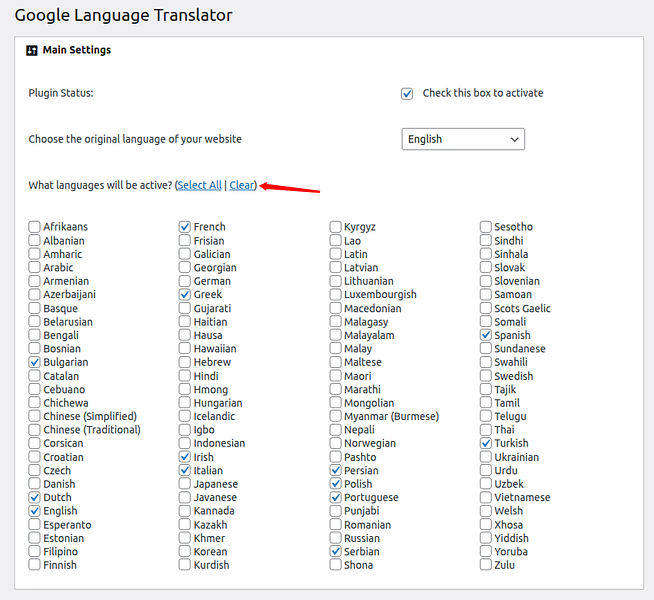The width and height of the screenshot is (654, 600).
Task: Click the Main Settings heading text
Action: pos(77,50)
